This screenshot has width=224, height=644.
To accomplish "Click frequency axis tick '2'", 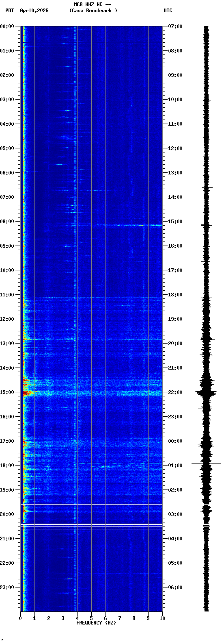I will (49, 618).
